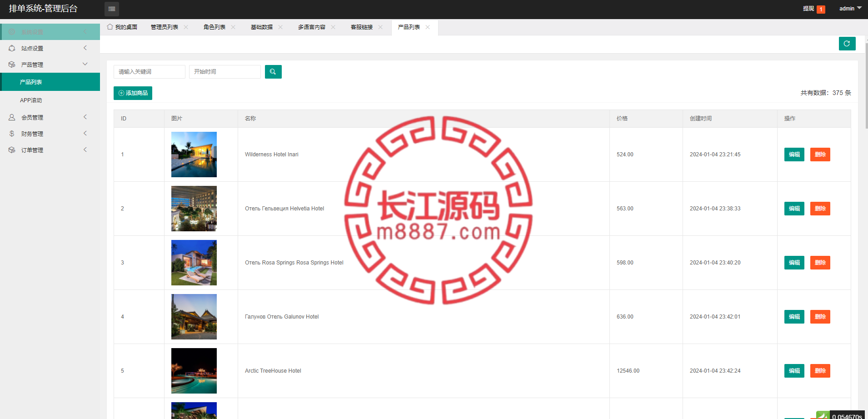This screenshot has width=868, height=419.
Task: Open the admin user dropdown
Action: pyautogui.click(x=850, y=9)
